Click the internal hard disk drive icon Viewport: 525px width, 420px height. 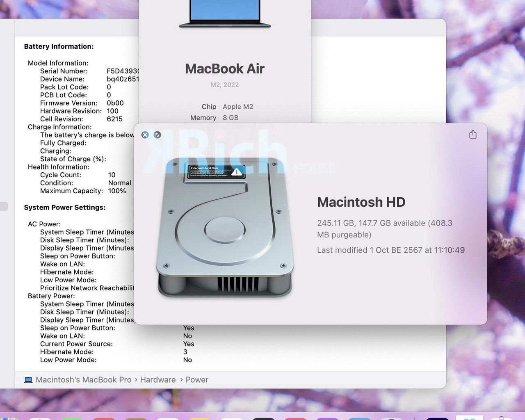click(x=225, y=227)
